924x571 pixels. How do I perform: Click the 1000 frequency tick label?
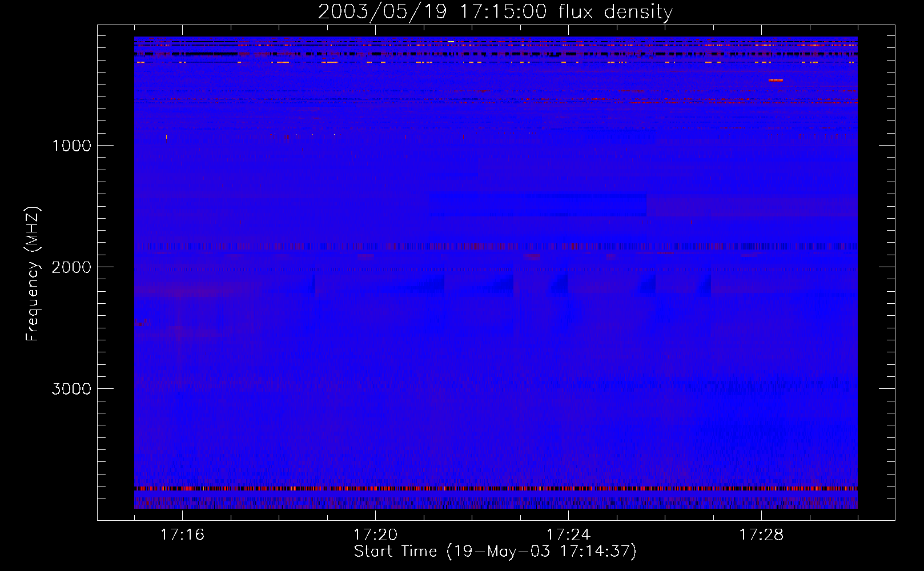[71, 146]
